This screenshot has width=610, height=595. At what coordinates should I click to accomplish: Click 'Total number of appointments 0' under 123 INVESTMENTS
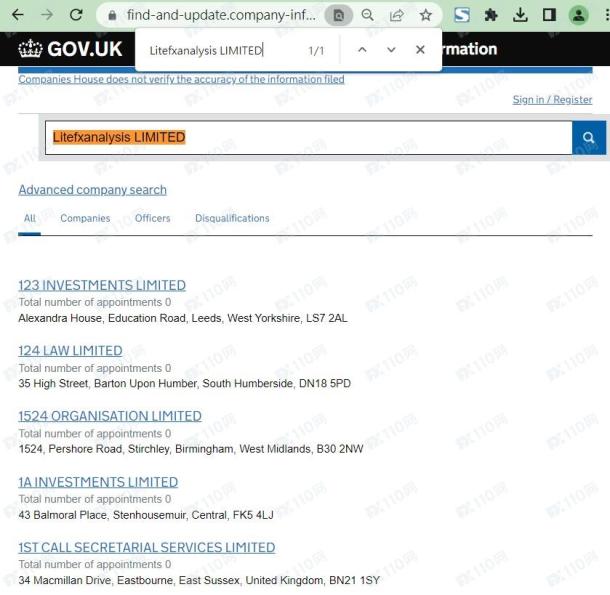click(95, 302)
